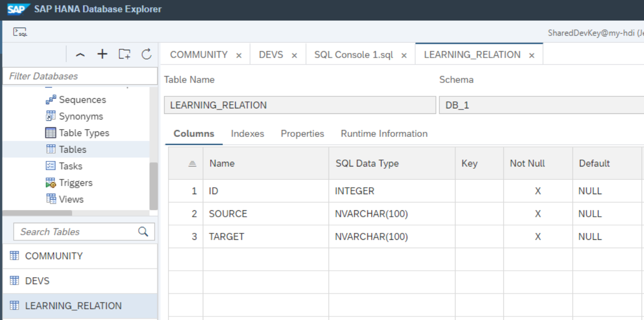
Task: Click the Tasks node icon
Action: click(x=51, y=166)
